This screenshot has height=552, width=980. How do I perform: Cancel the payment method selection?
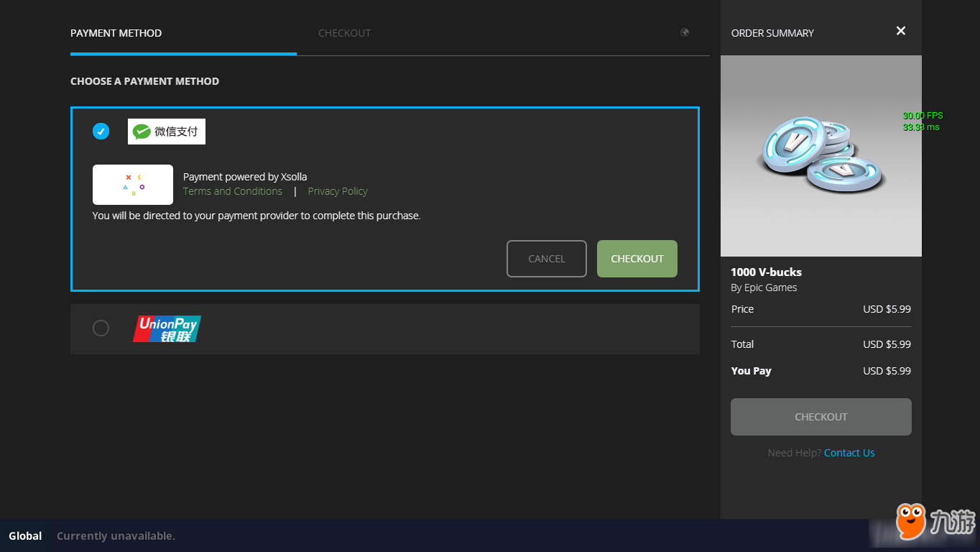[547, 259]
